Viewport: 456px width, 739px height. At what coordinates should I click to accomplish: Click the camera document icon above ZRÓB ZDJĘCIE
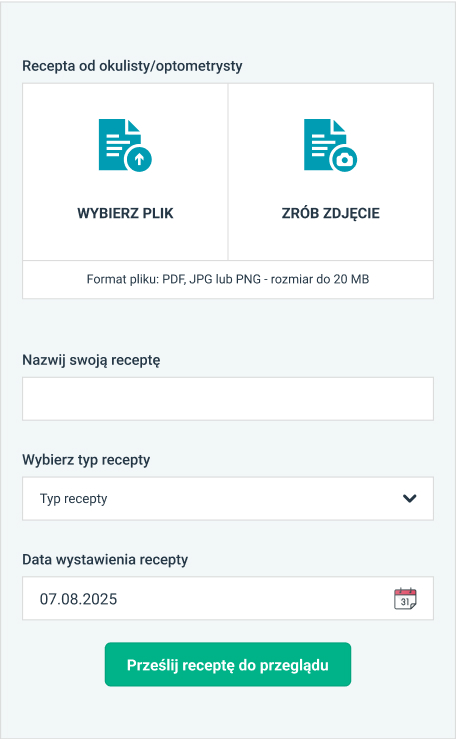(330, 145)
